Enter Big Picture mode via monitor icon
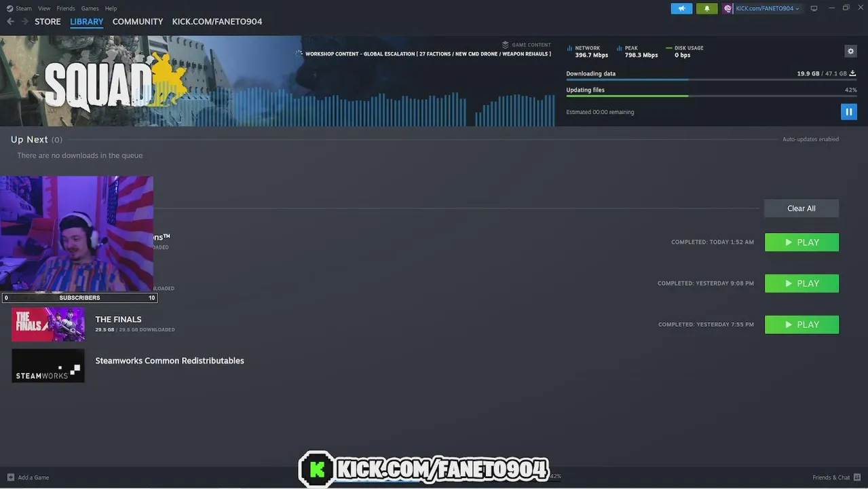 point(814,8)
